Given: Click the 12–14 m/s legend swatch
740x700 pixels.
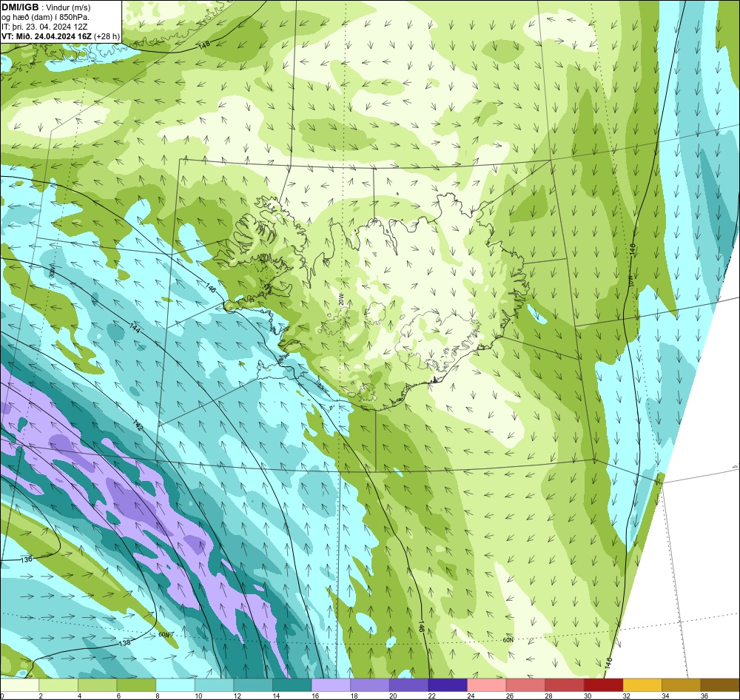Looking at the screenshot, I should [x=253, y=685].
